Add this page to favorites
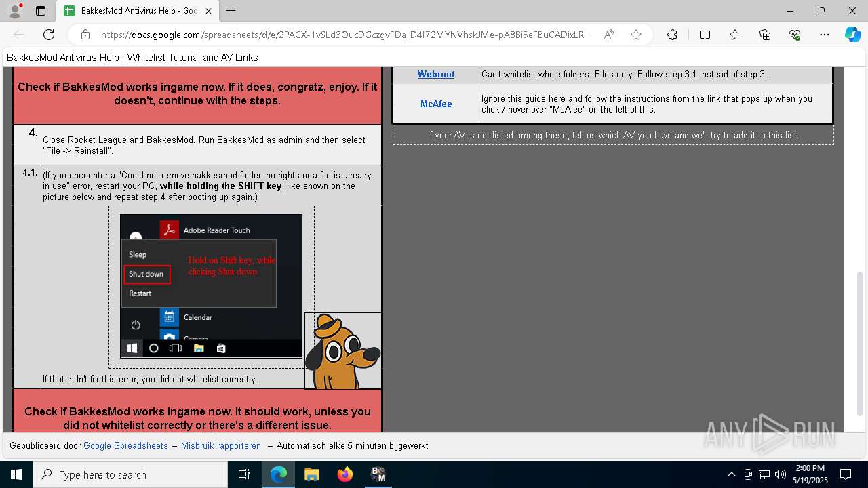The image size is (868, 488). tap(636, 35)
